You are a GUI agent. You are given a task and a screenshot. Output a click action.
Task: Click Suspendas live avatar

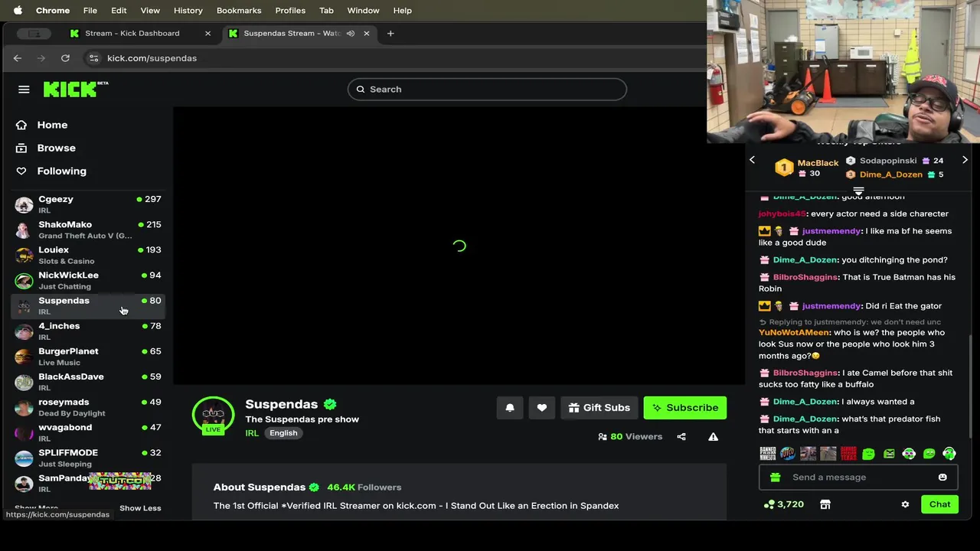click(213, 416)
